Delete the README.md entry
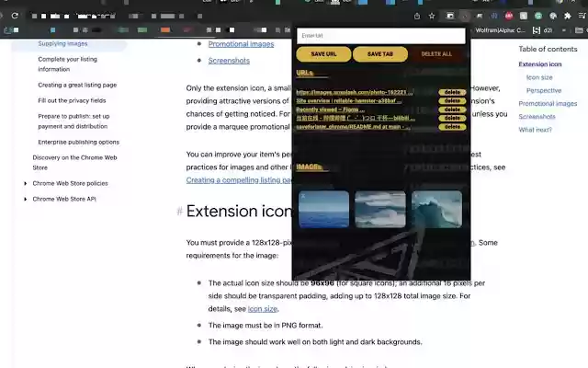 coord(452,127)
